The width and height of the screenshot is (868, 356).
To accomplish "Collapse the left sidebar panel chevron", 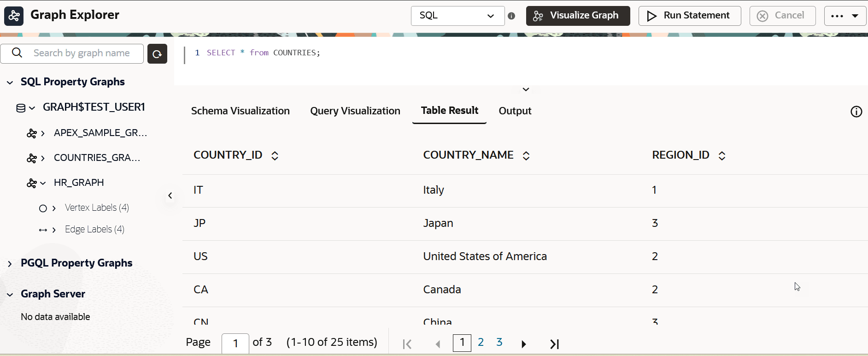I will tap(170, 196).
